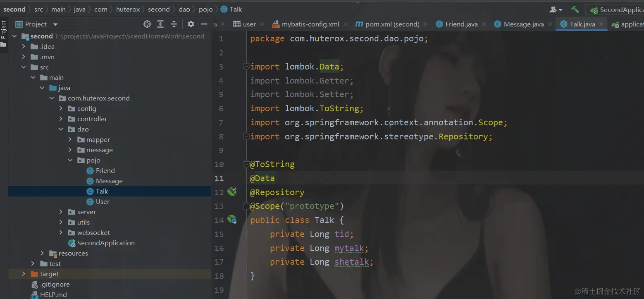Open Project panel settings gear
Image resolution: width=644 pixels, height=299 pixels.
191,24
